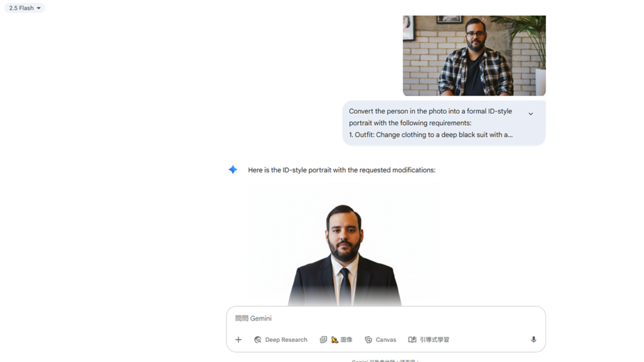This screenshot has width=644, height=362.
Task: Click the image stack icon beside the banana
Action: (x=323, y=339)
